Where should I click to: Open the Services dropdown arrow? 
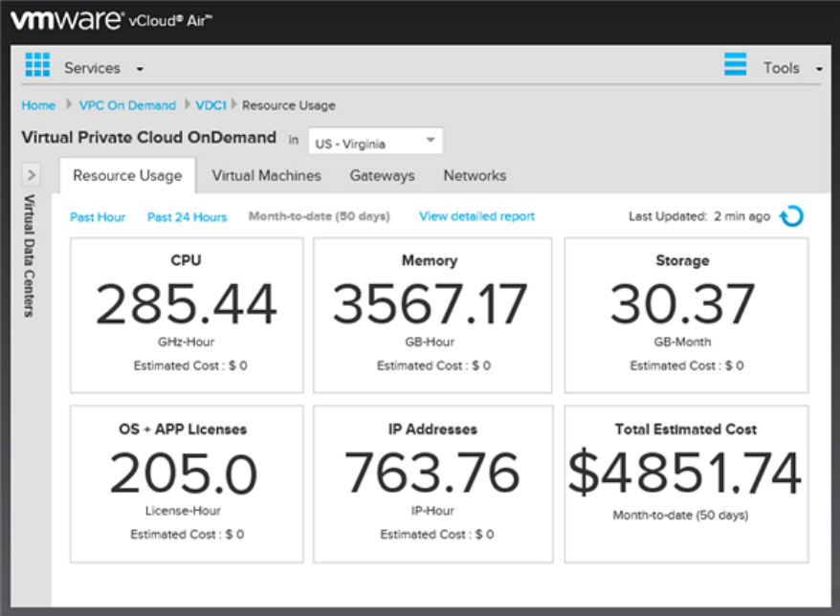click(140, 69)
